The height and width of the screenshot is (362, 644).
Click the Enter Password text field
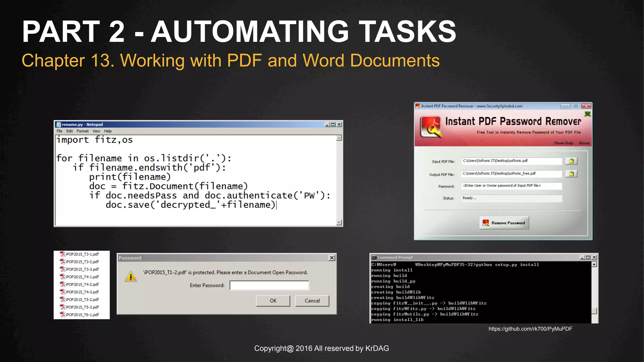tap(269, 285)
